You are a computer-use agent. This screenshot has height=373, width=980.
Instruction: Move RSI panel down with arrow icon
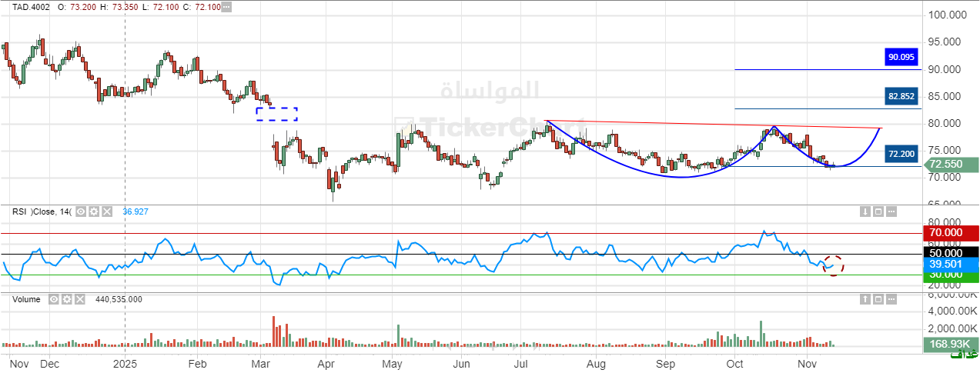pos(865,211)
